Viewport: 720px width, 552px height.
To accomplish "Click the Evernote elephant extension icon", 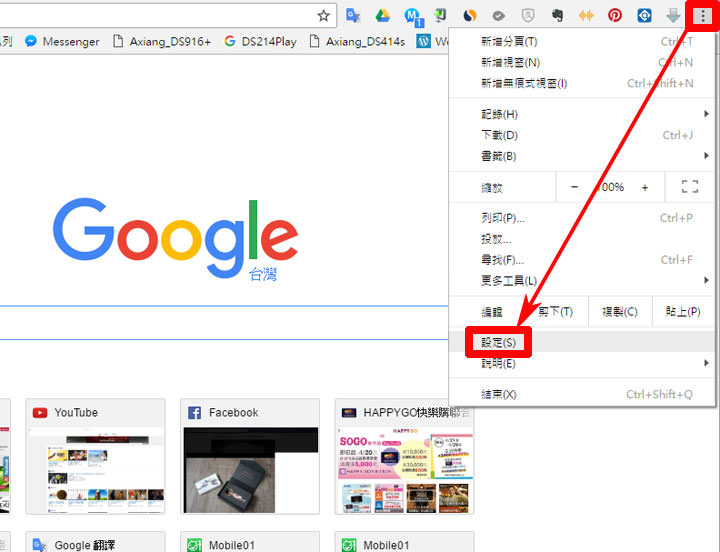I will (556, 15).
